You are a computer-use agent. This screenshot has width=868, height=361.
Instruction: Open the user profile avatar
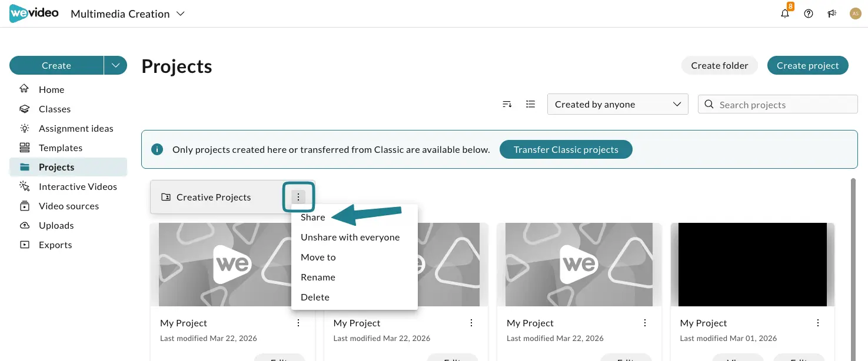[856, 14]
